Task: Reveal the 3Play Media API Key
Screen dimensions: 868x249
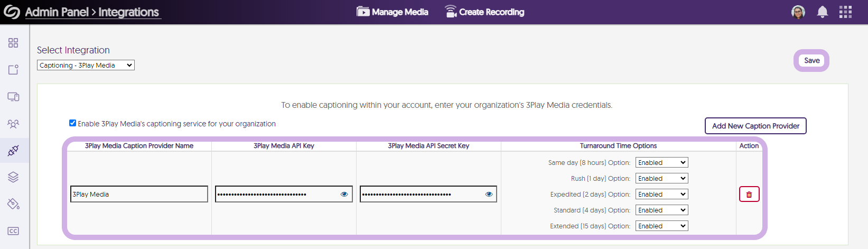Action: 344,194
